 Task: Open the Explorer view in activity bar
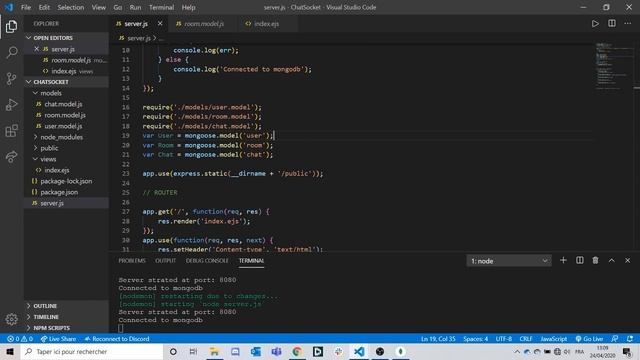point(11,27)
